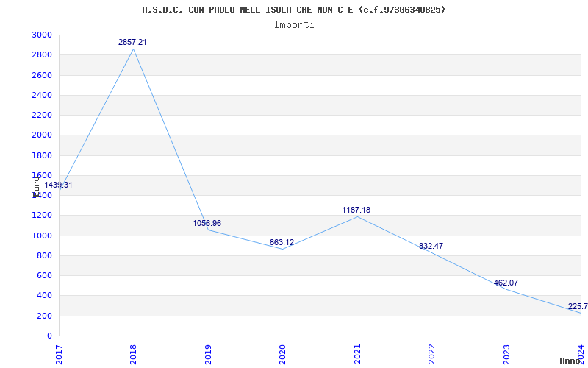
Task: Click the x-axis year 2024
Action: [x=581, y=354]
